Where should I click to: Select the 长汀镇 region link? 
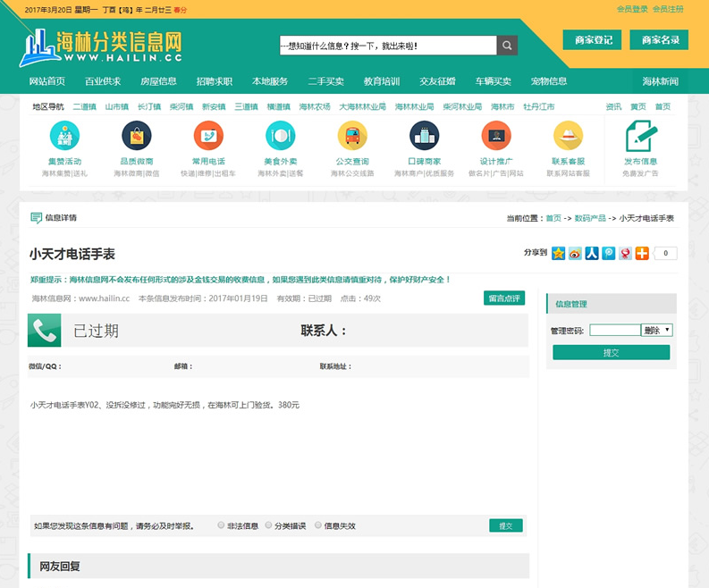click(x=149, y=106)
